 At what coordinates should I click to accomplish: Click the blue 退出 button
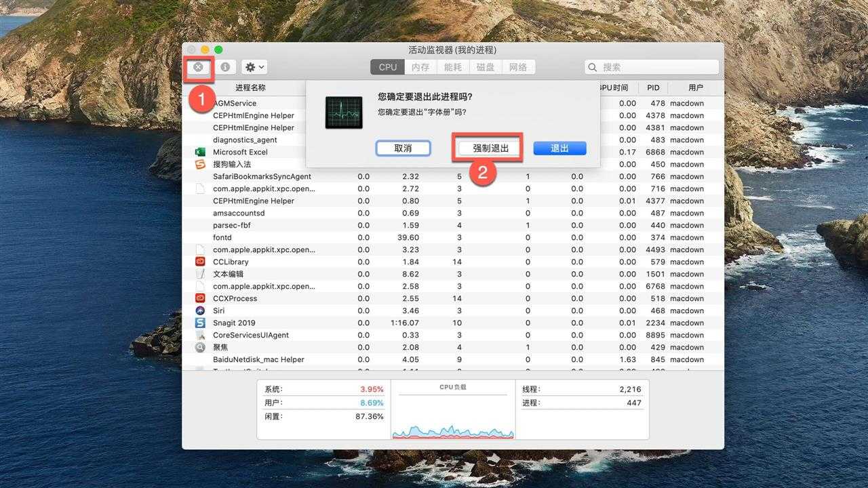tap(559, 148)
